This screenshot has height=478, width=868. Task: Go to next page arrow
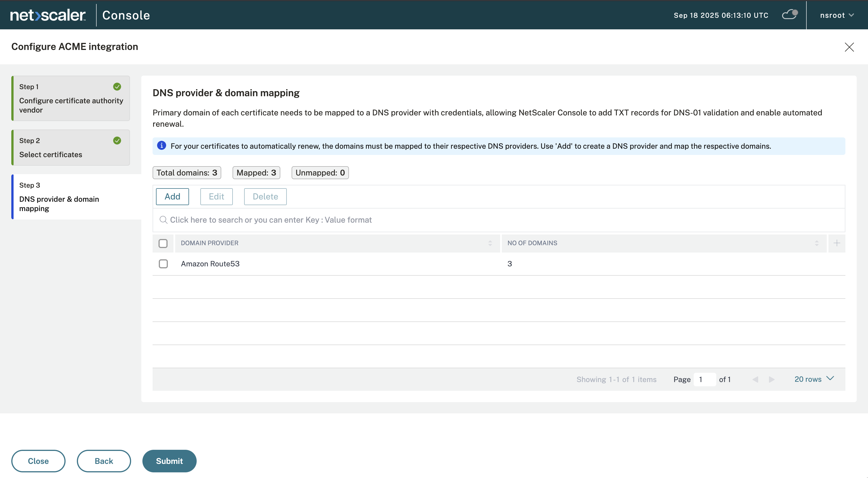coord(771,379)
